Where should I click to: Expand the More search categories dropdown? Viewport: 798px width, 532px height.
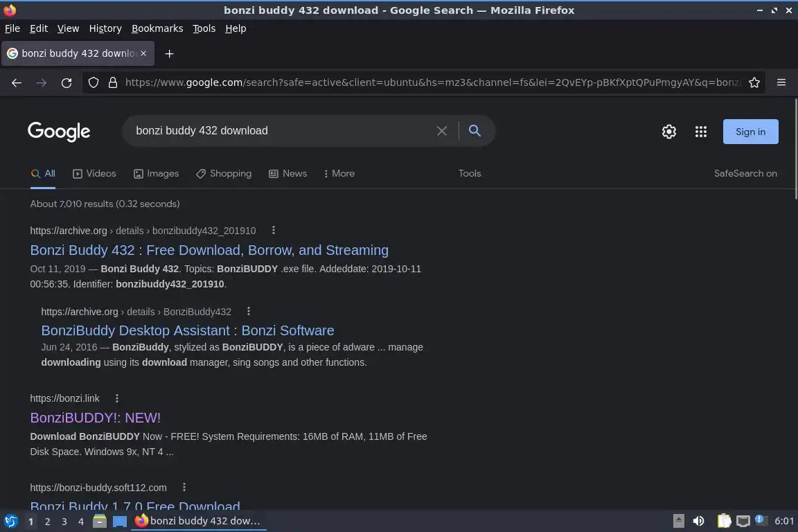click(339, 174)
